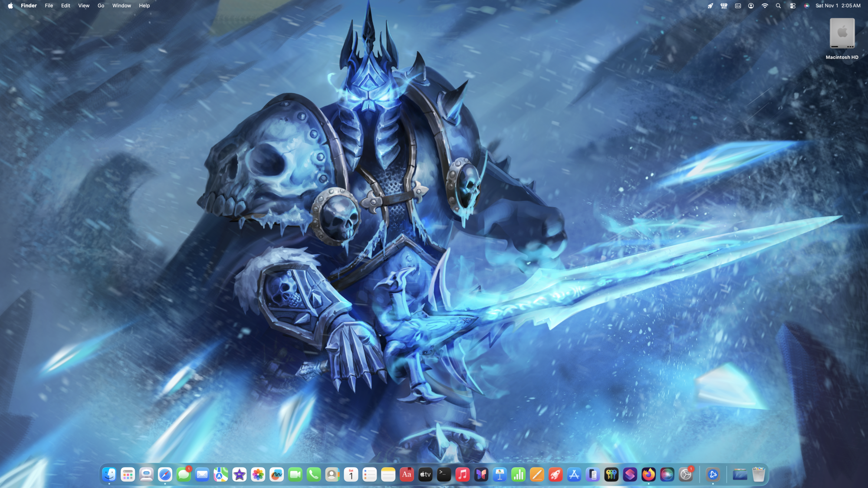
Task: Launch Firefox from the Dock
Action: tap(648, 475)
